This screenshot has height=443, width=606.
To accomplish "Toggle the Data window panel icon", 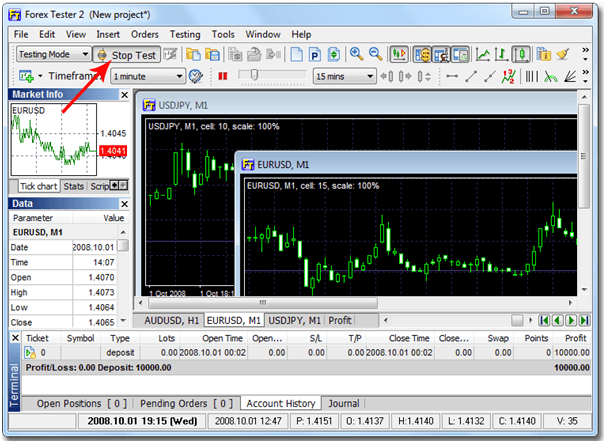I will [x=460, y=54].
